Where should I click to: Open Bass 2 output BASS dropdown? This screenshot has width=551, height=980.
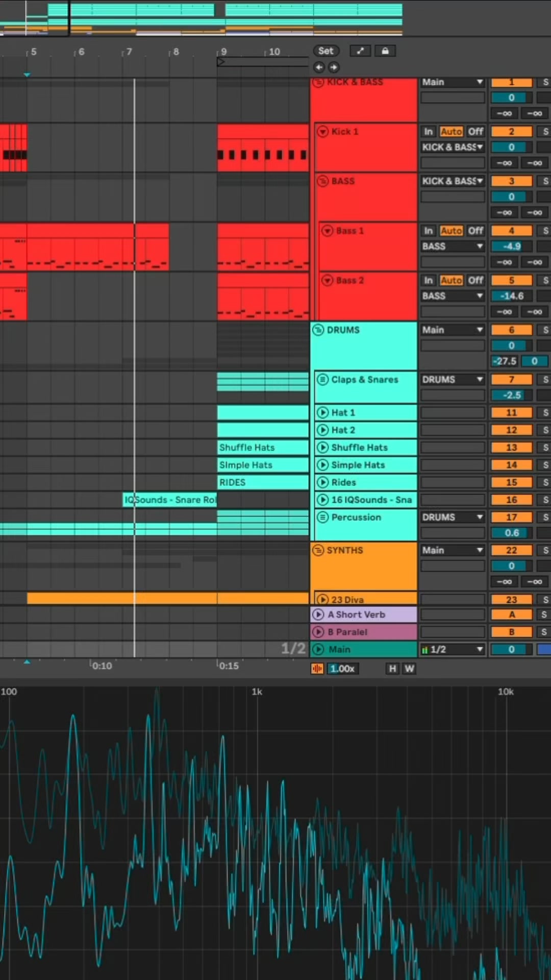pos(453,296)
